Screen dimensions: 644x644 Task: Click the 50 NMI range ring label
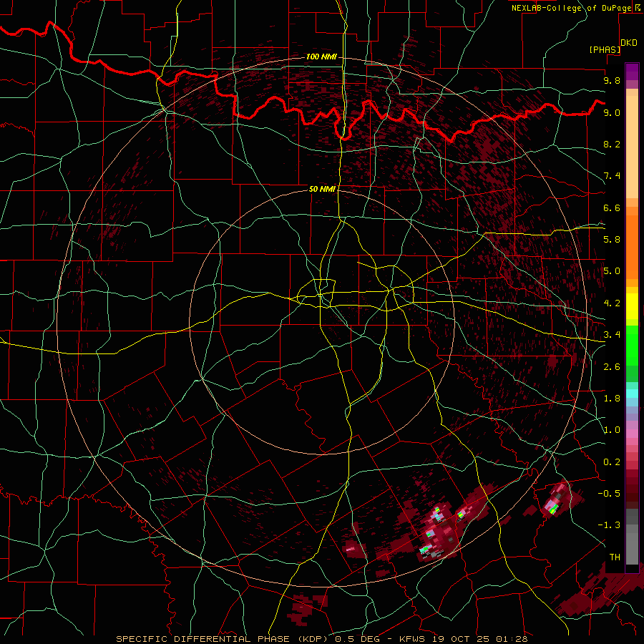point(322,189)
